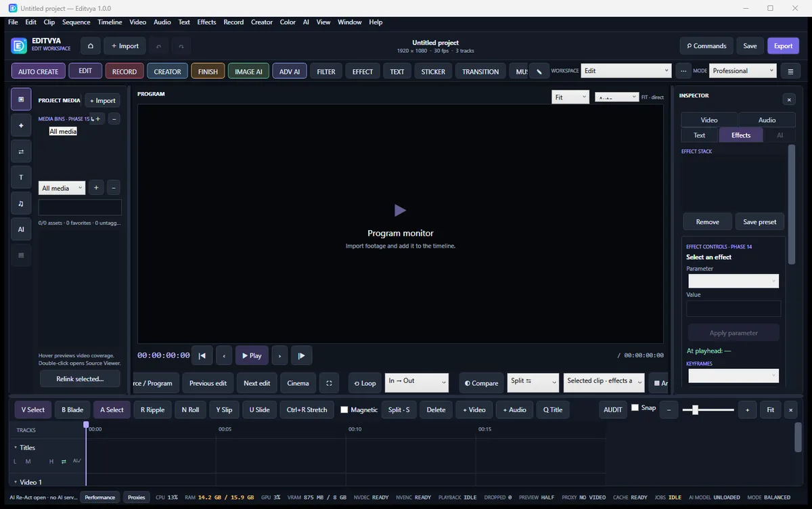Click minus beside All media filter
Screen dimensions: 812x509
114,188
